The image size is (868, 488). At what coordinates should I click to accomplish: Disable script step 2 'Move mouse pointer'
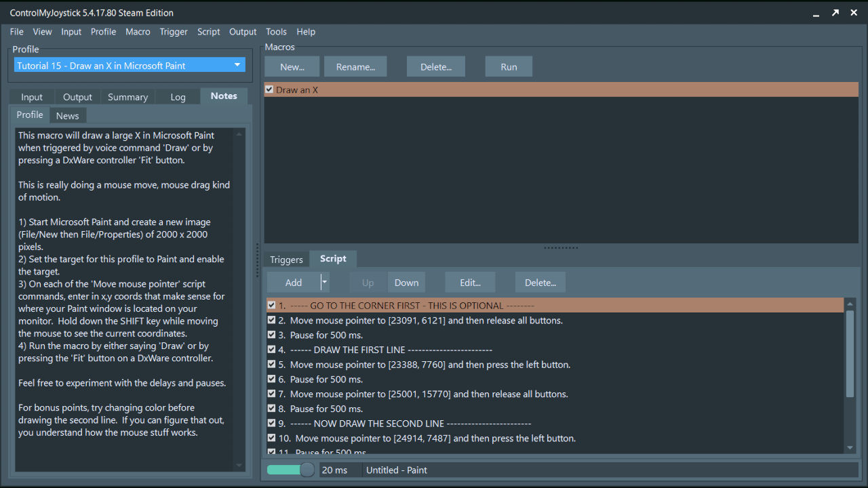click(x=271, y=320)
